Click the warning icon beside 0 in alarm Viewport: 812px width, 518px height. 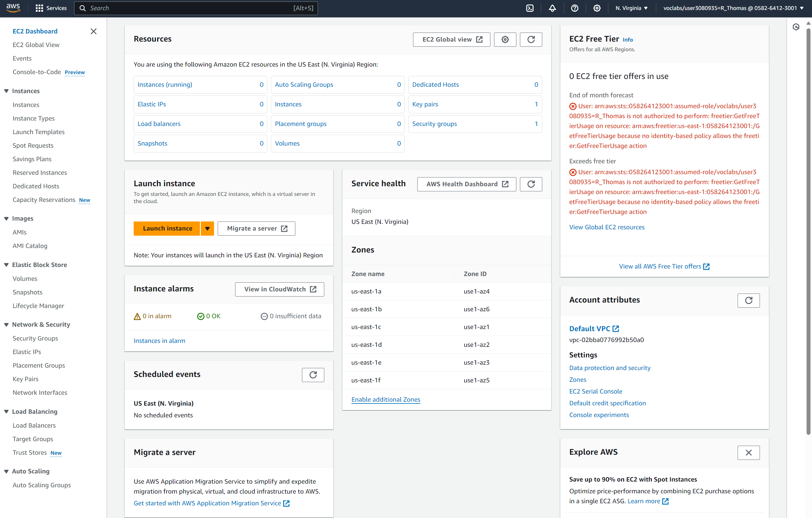137,316
